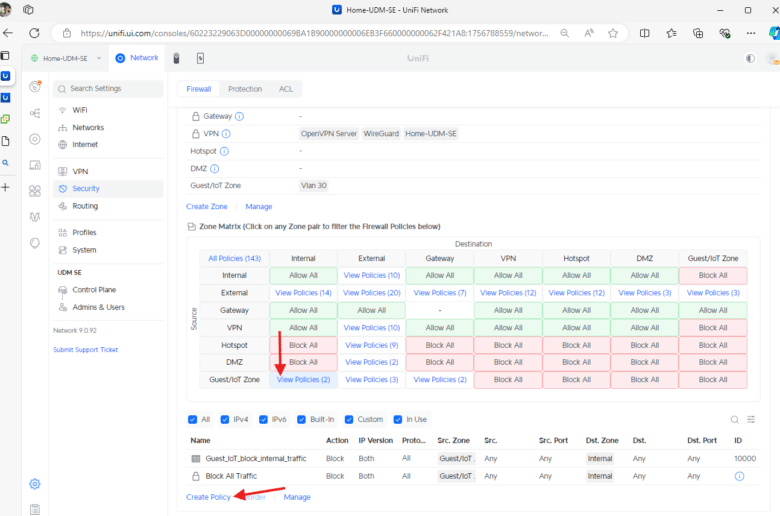Viewport: 780px width, 516px height.
Task: Open the UniFi settings gear icon
Action: click(35, 484)
